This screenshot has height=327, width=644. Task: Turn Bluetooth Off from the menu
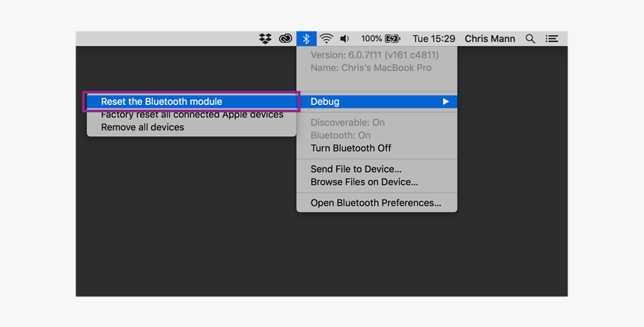click(x=350, y=148)
